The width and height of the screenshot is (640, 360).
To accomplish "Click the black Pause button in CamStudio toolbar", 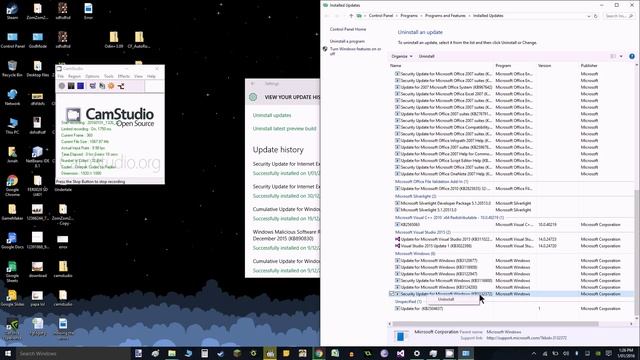I will tap(71, 86).
